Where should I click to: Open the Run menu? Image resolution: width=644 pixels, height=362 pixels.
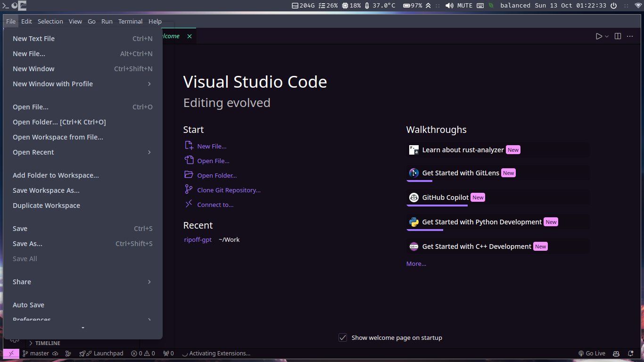(x=107, y=21)
